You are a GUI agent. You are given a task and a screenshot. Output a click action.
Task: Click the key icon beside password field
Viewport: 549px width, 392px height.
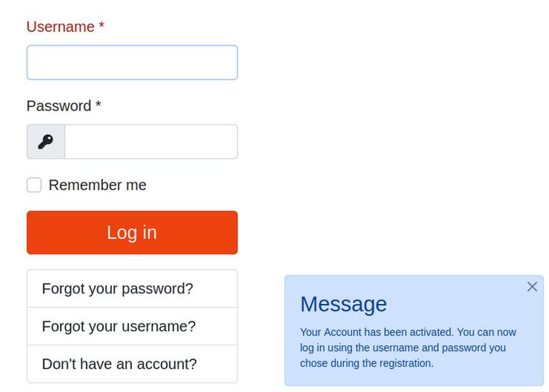pos(46,142)
